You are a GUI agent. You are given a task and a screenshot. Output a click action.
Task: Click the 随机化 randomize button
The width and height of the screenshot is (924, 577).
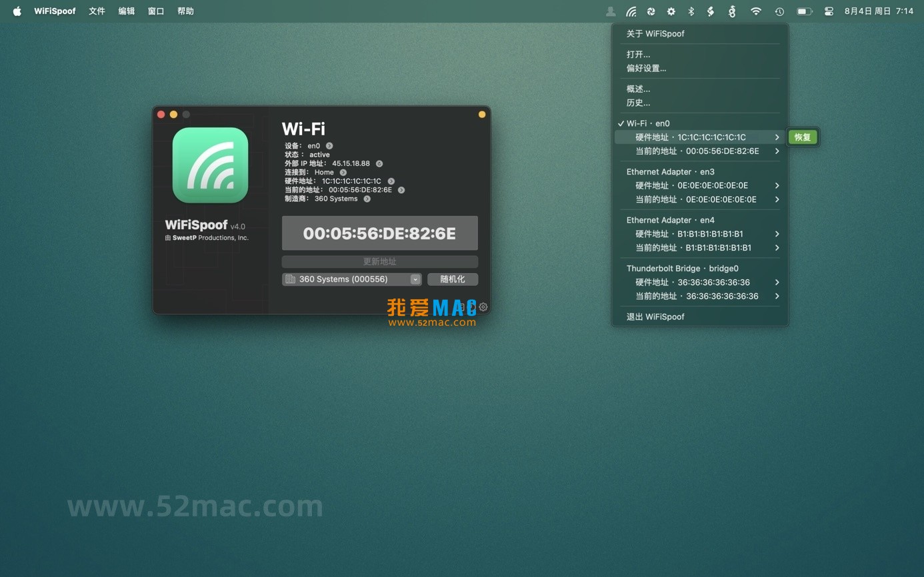pyautogui.click(x=453, y=279)
